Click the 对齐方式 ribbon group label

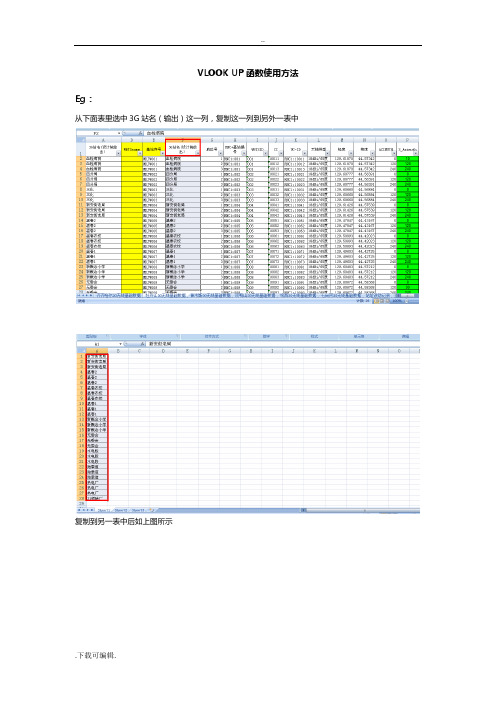click(212, 336)
